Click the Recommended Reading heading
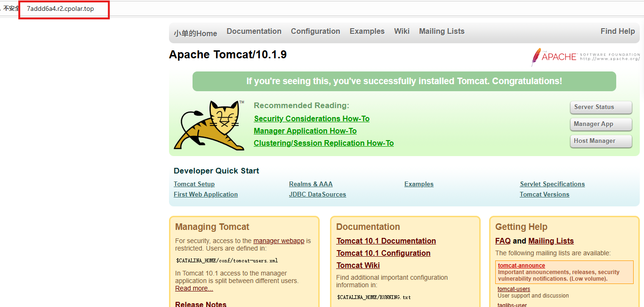The height and width of the screenshot is (307, 644). [301, 106]
